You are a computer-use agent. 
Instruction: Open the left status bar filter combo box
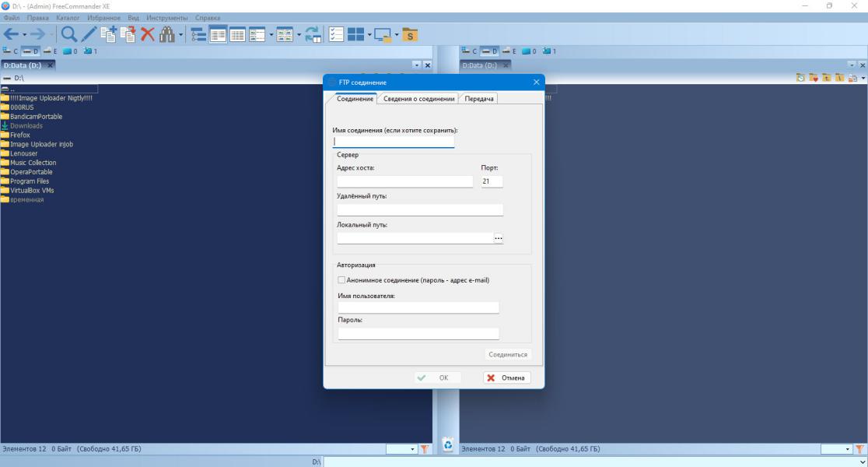[401, 449]
